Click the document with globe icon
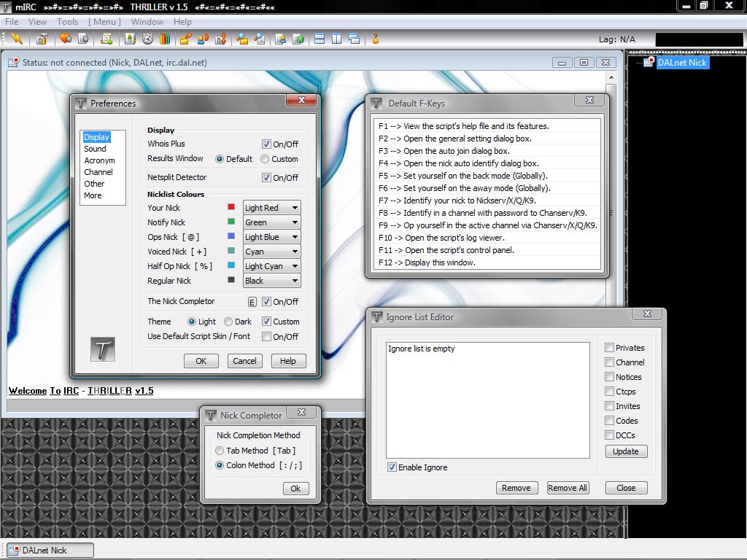The height and width of the screenshot is (560, 747). 298,39
